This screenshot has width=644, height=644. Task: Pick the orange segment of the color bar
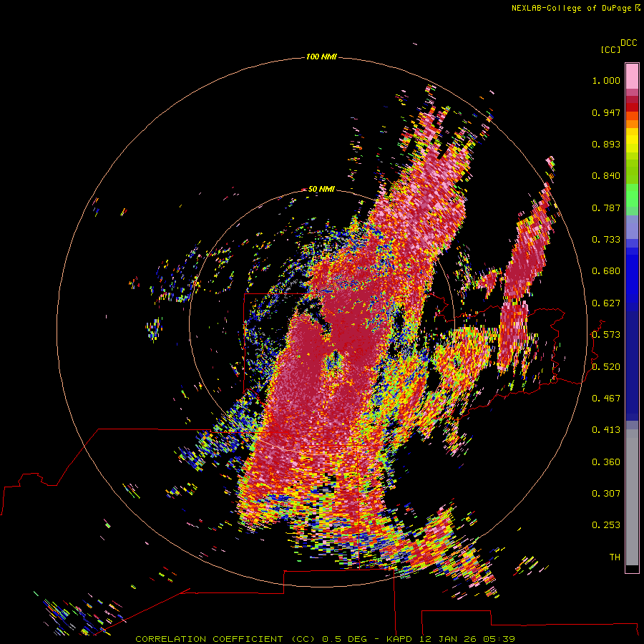[x=632, y=124]
